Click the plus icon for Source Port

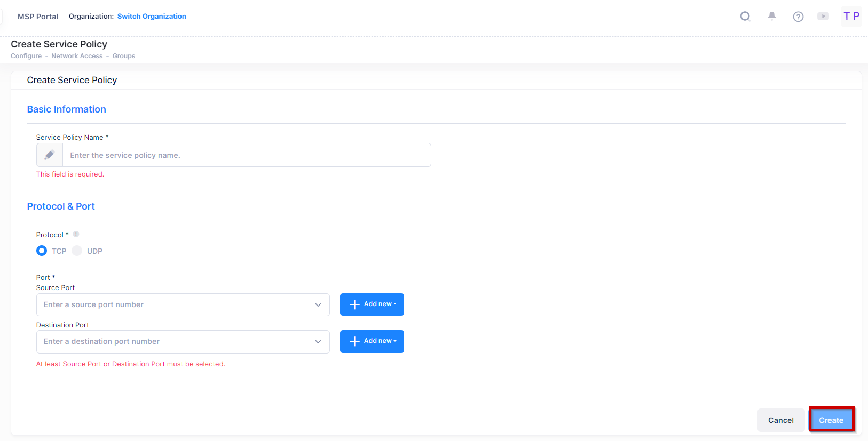354,304
